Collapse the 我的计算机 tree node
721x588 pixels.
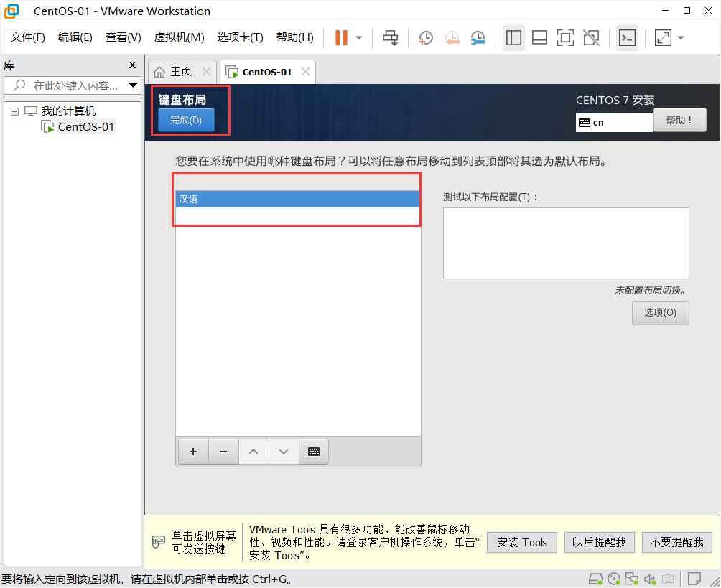(x=14, y=111)
